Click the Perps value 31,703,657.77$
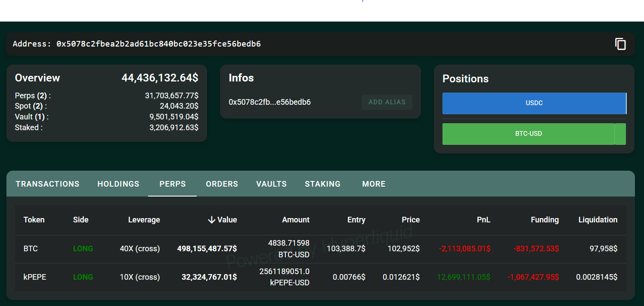This screenshot has height=306, width=644. [172, 96]
